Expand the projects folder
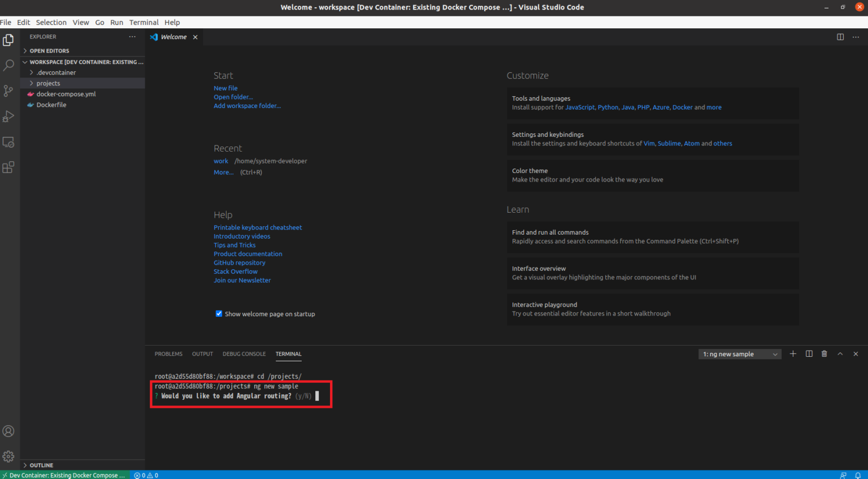 coord(48,83)
